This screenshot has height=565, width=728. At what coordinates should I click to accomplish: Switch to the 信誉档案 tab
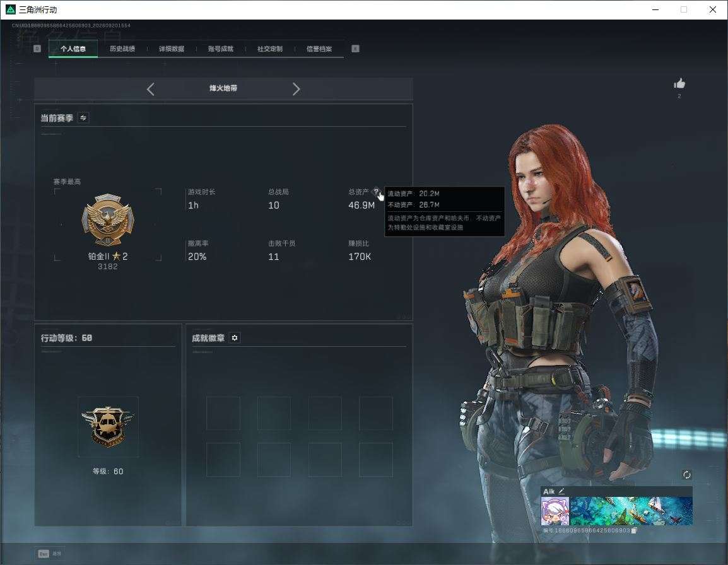pos(319,49)
